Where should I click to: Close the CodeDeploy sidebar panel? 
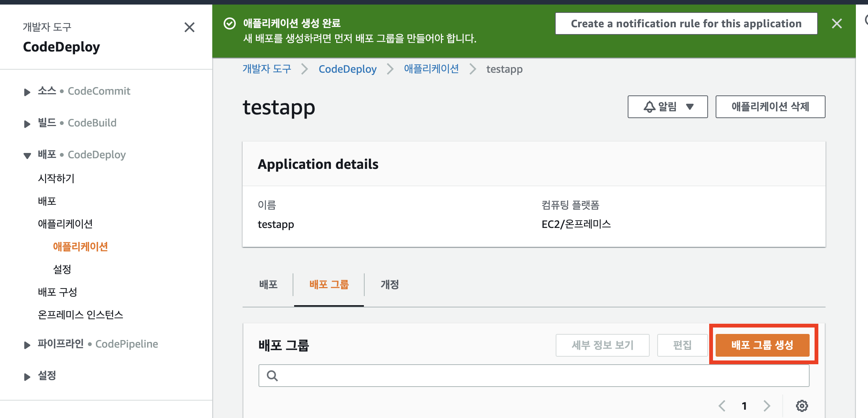(x=190, y=27)
